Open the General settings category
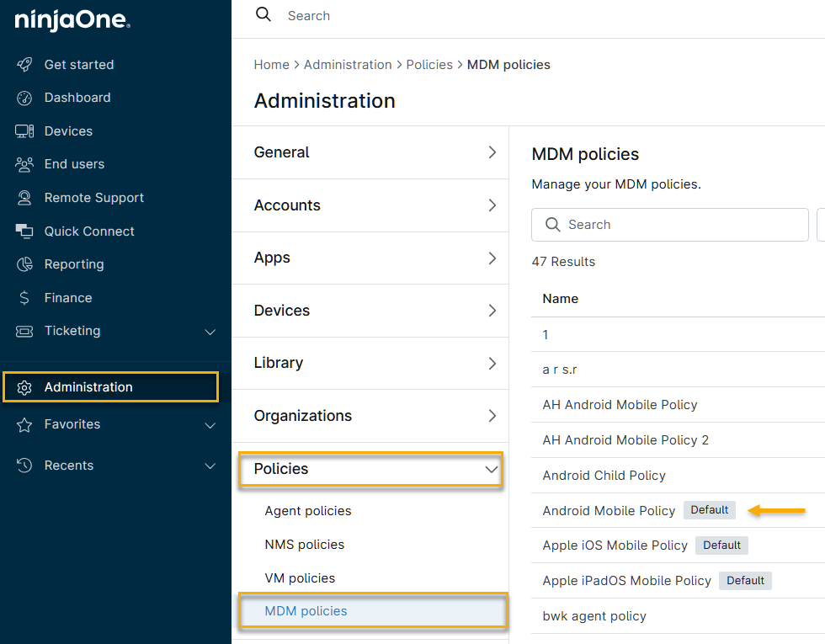 click(x=370, y=152)
